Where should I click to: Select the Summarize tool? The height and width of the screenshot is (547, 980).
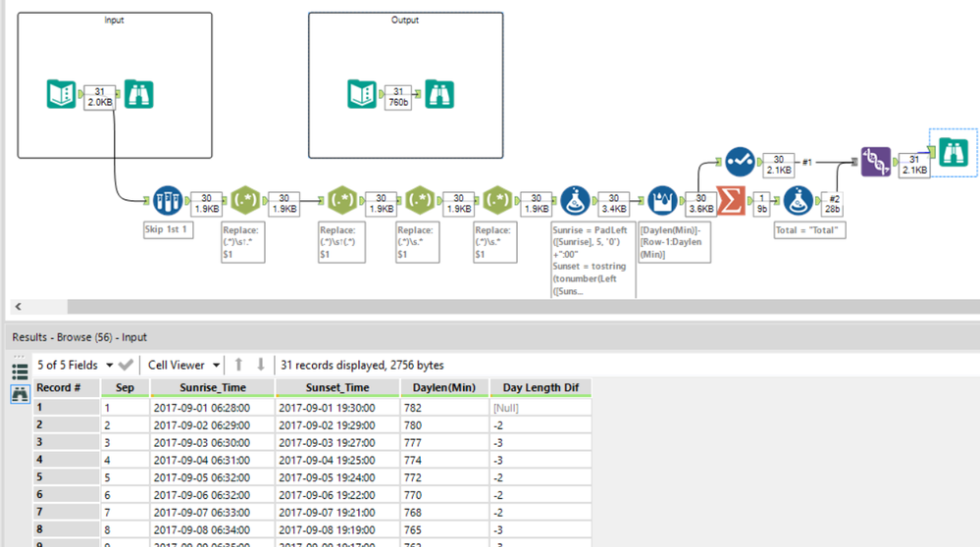pyautogui.click(x=731, y=201)
